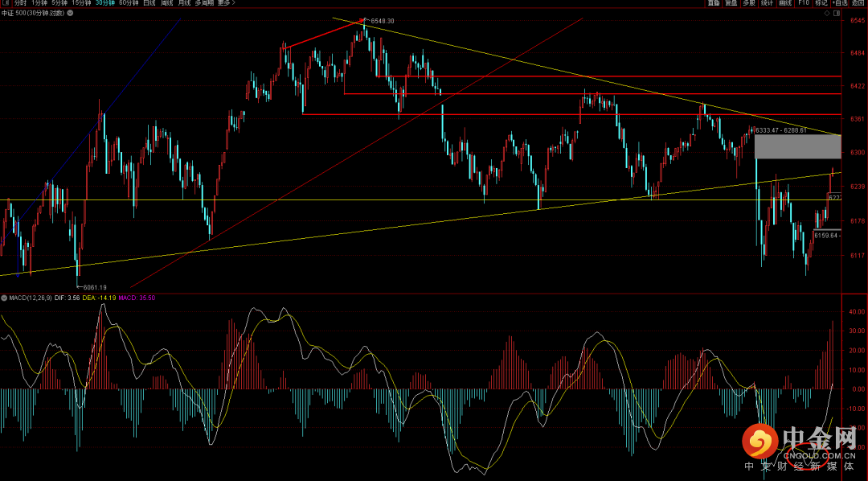Click the 6061.19 low price label
868x481 pixels.
(x=95, y=287)
